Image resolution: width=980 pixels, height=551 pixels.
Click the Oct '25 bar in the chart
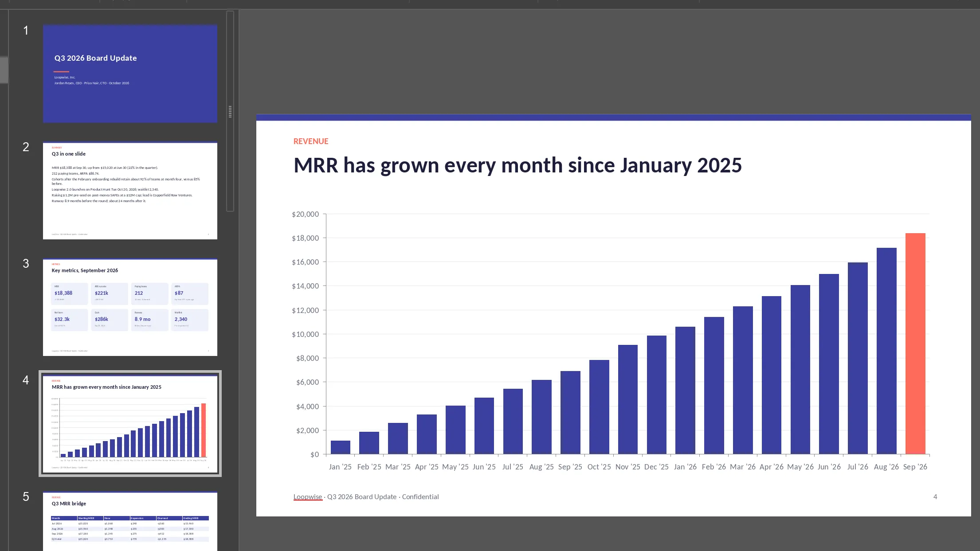point(599,407)
